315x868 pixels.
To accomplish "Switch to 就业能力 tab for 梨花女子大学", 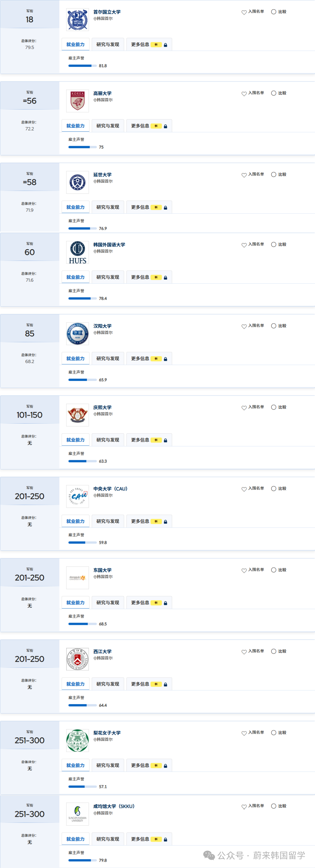I will coord(75,765).
